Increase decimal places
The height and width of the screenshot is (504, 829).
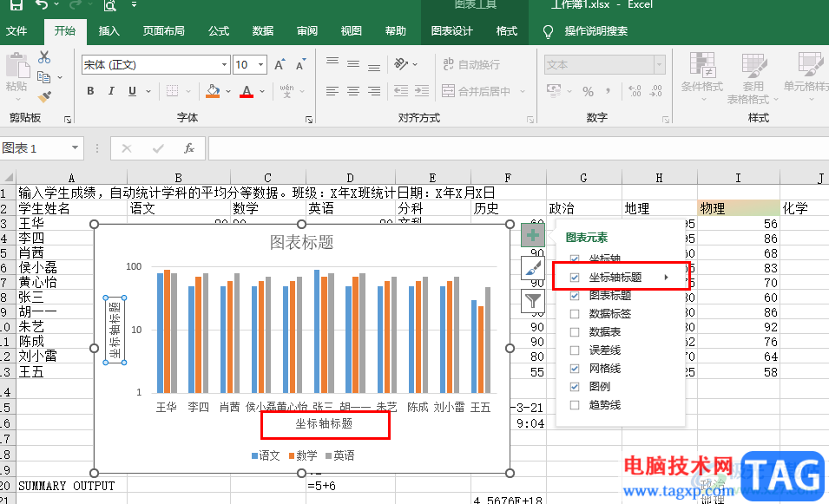(x=635, y=91)
